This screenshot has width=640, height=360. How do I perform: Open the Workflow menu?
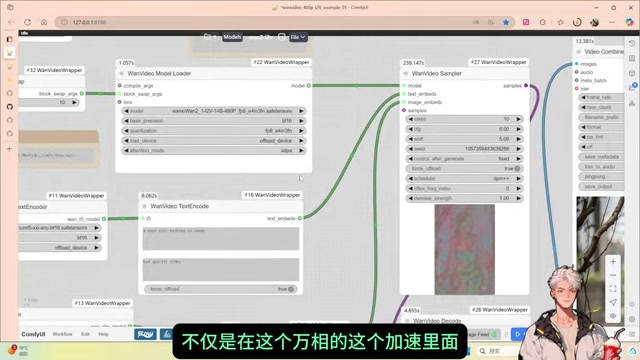pos(62,334)
